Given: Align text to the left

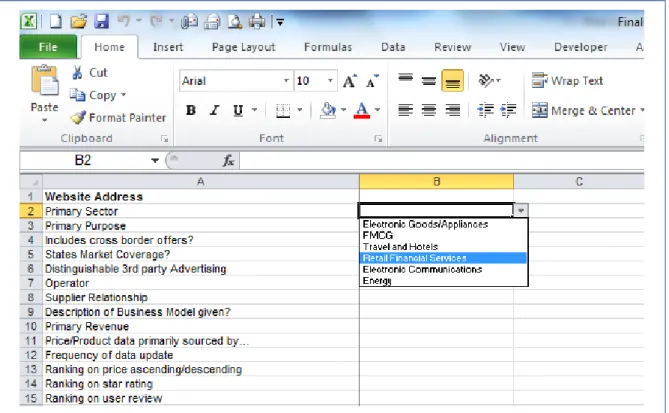Looking at the screenshot, I should click(405, 111).
